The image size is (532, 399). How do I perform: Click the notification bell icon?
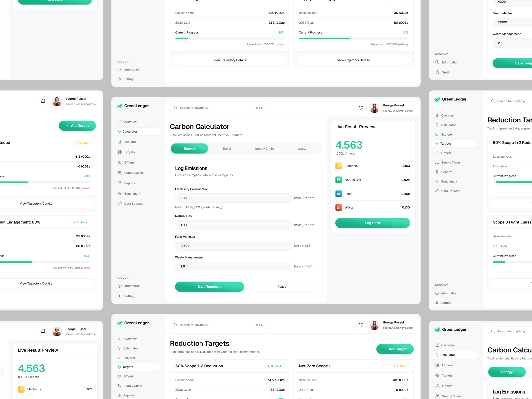click(361, 107)
